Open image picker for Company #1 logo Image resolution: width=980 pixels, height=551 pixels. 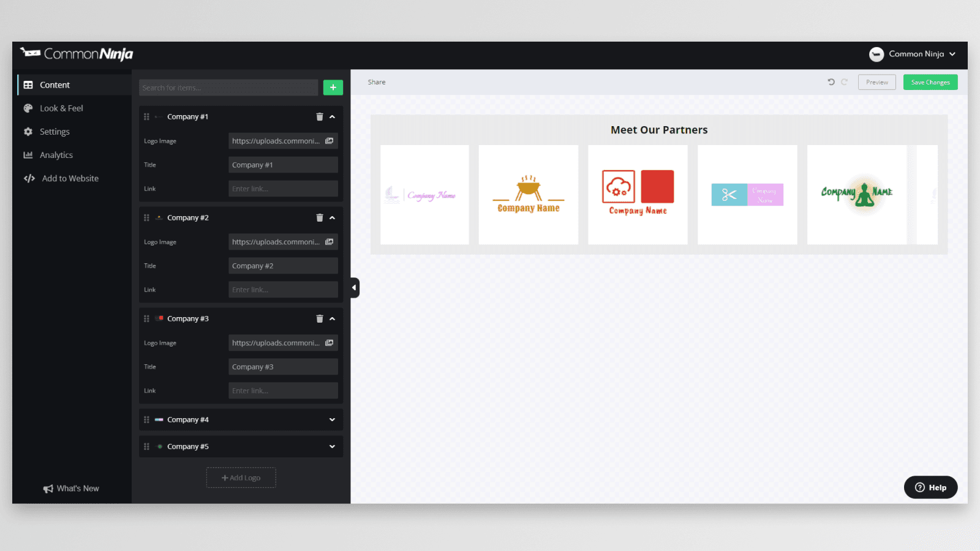pos(330,141)
